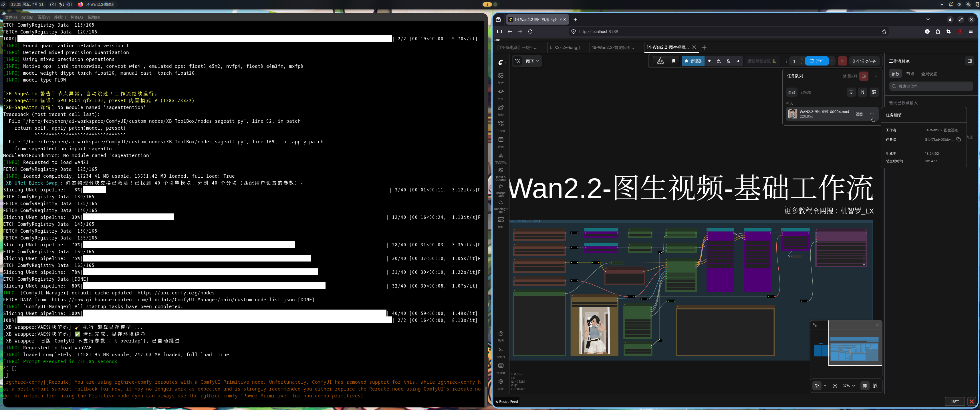Open terminal 终端(T) menu
Image resolution: width=980 pixels, height=410 pixels.
pos(60,17)
